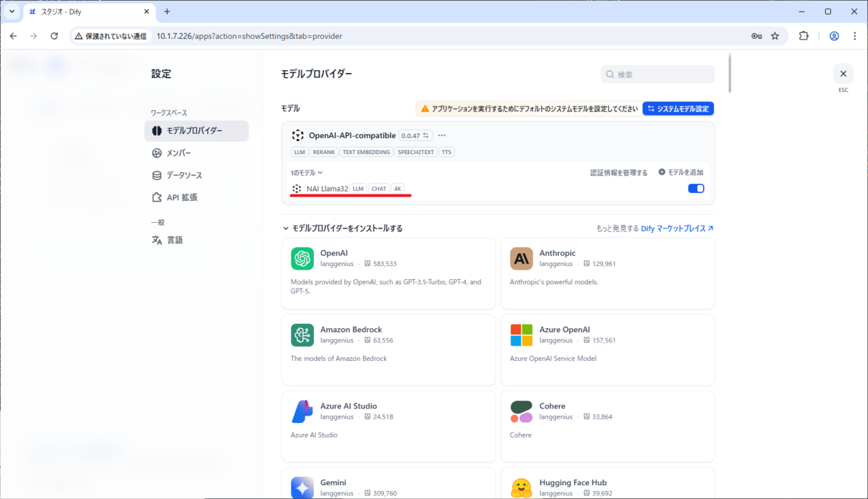Click モデルを追加 to add a model
This screenshot has width=868, height=499.
tap(681, 172)
